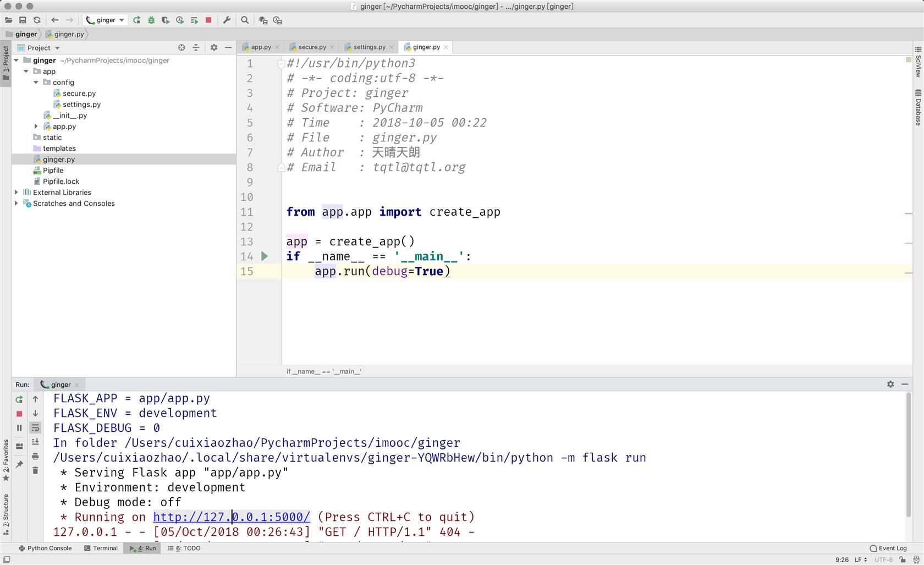Toggle the 2: Favorites tool window
Image resolution: width=924 pixels, height=565 pixels.
(x=6, y=460)
